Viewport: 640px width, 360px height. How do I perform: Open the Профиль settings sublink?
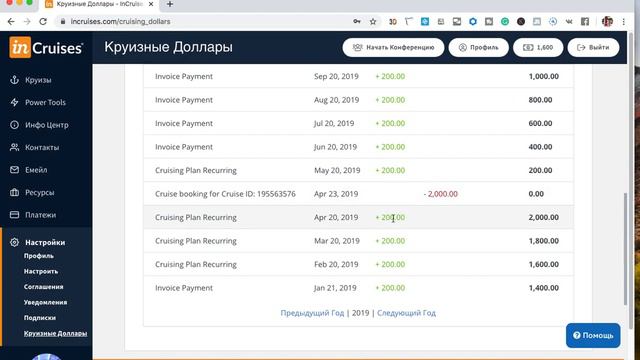(39, 256)
